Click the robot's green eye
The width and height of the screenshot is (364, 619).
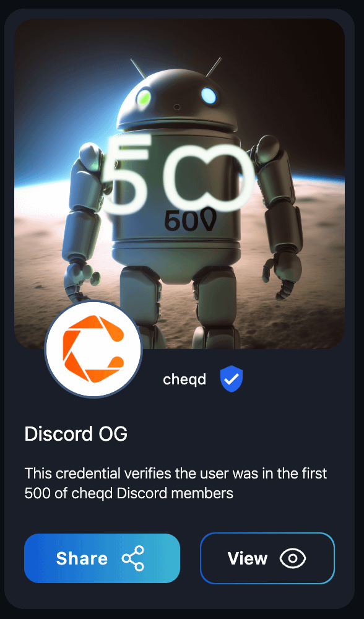[144, 97]
